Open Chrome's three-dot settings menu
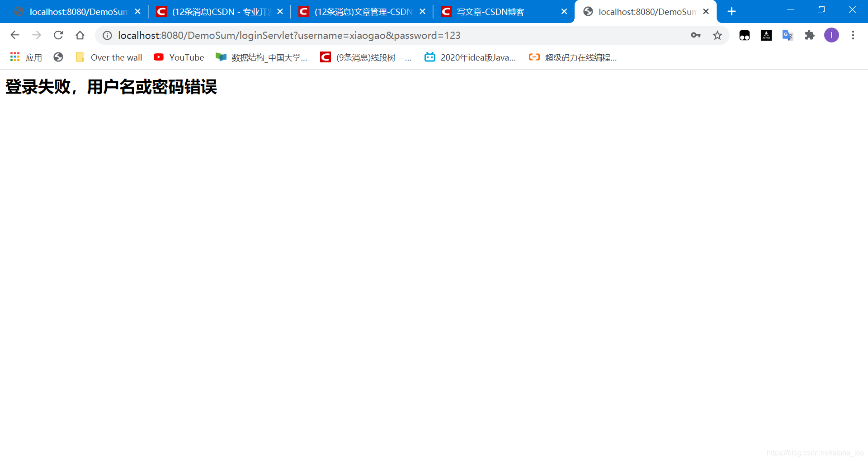Screen dimensions: 868x461 [x=853, y=35]
